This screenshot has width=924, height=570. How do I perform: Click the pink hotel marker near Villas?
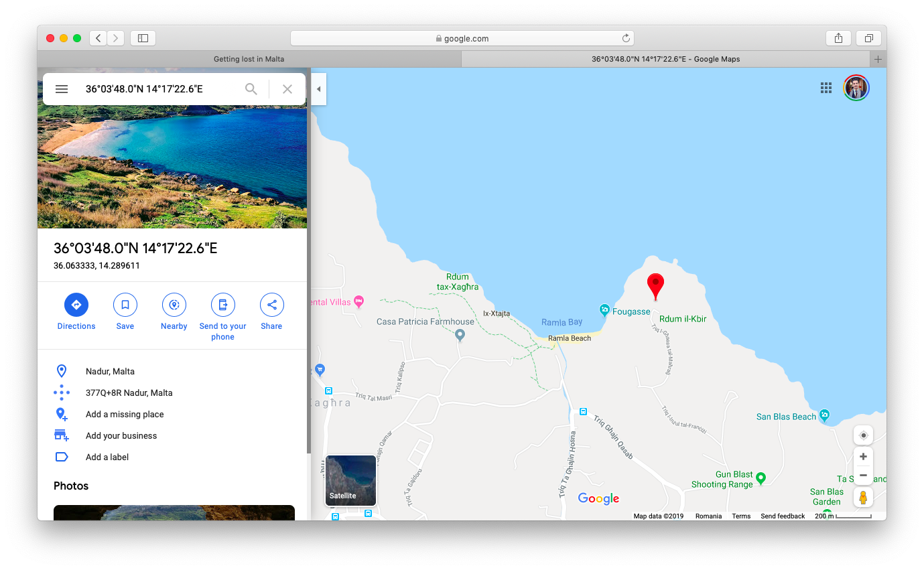[358, 301]
